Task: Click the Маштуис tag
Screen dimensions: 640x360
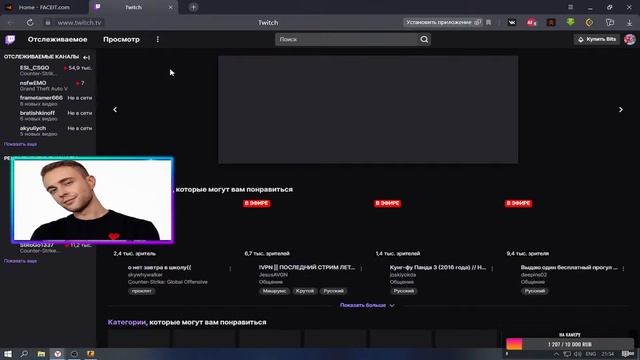Action: [274, 291]
